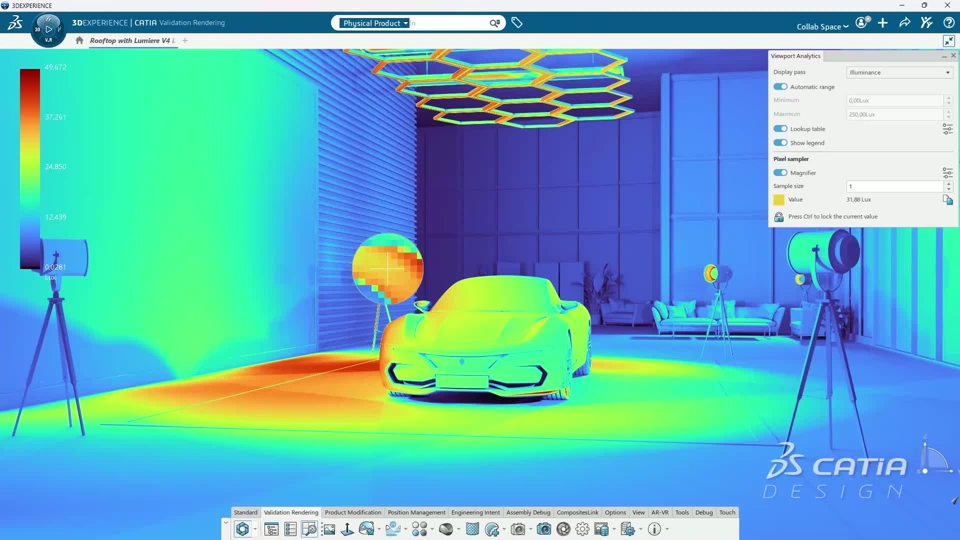The image size is (960, 540).
Task: Click the yellow sampled Value color swatch
Action: click(x=779, y=200)
